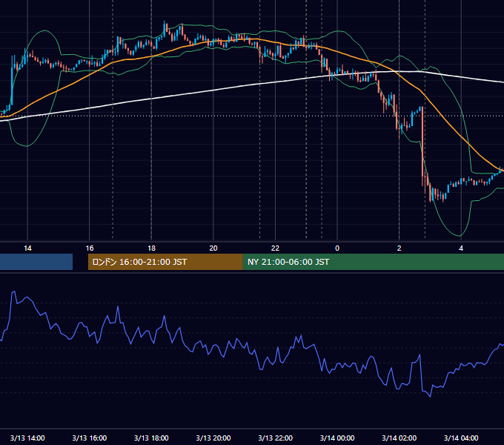The height and width of the screenshot is (445, 504).
Task: Click the 3/13 20:00 time label
Action: pos(213,438)
